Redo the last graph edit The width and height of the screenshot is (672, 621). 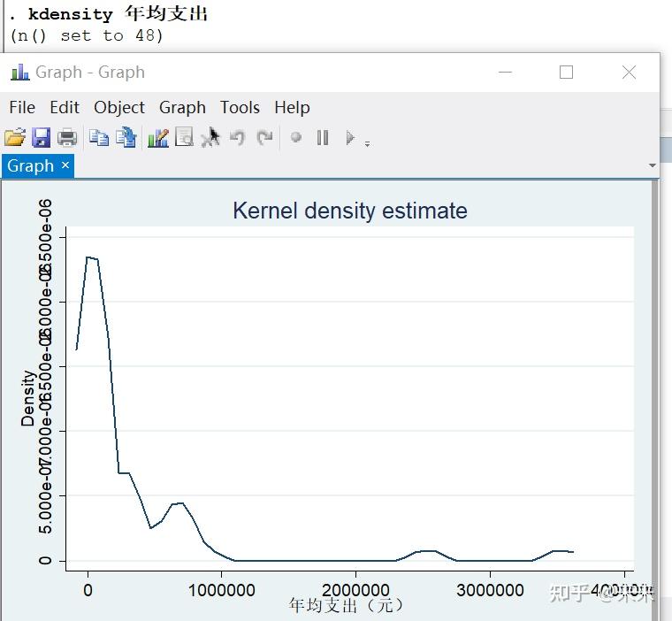(x=265, y=138)
